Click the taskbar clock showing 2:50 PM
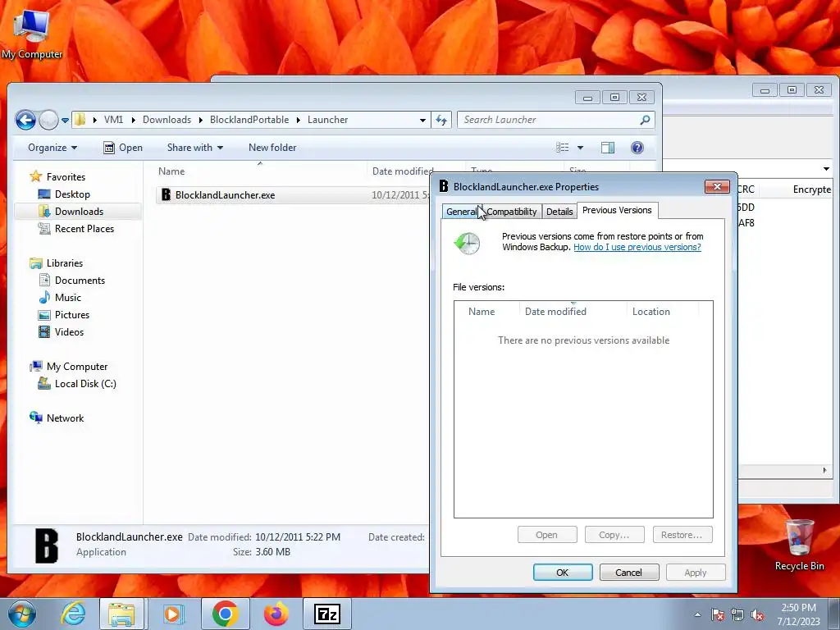 click(798, 614)
